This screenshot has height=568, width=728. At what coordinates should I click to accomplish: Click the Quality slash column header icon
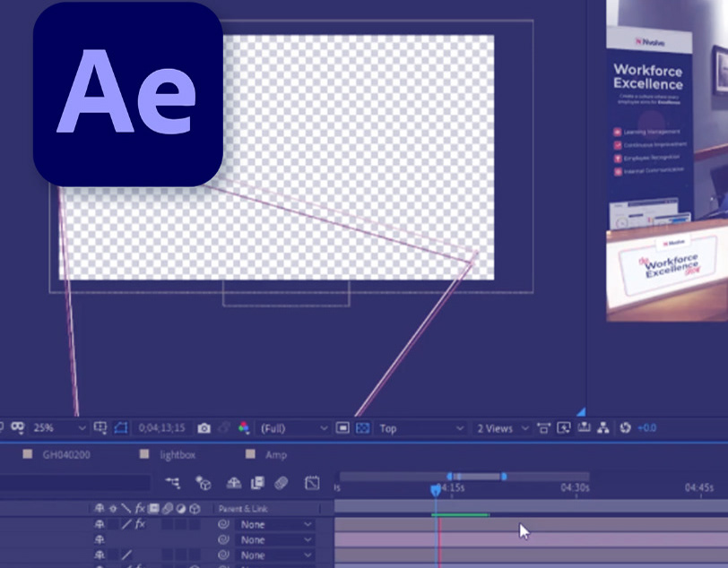126,509
